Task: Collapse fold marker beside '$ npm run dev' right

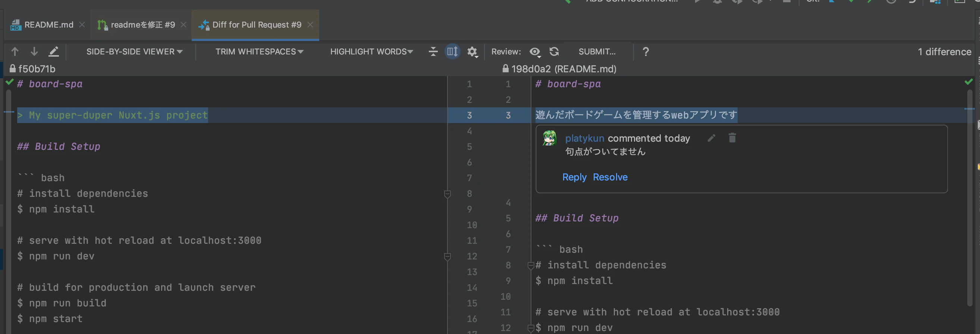Action: click(531, 328)
